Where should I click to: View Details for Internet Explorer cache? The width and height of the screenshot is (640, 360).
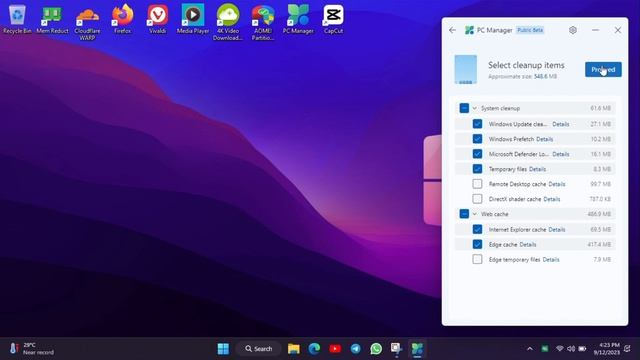pyautogui.click(x=557, y=230)
